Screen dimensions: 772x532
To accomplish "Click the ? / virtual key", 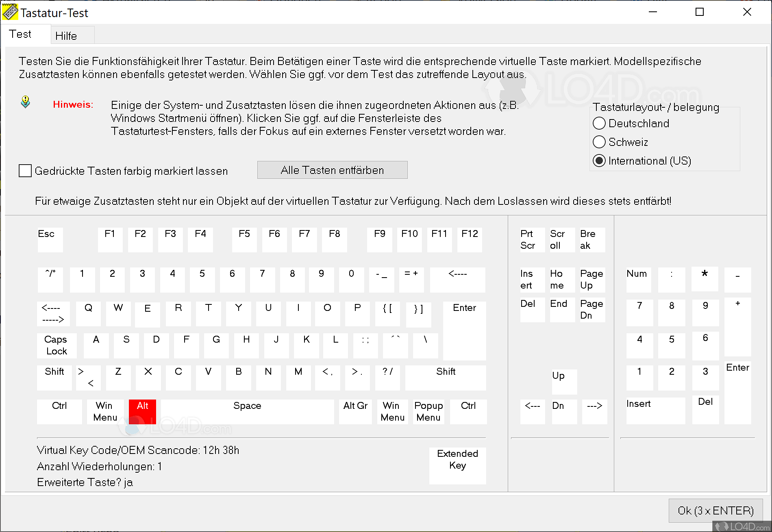I will tap(387, 378).
